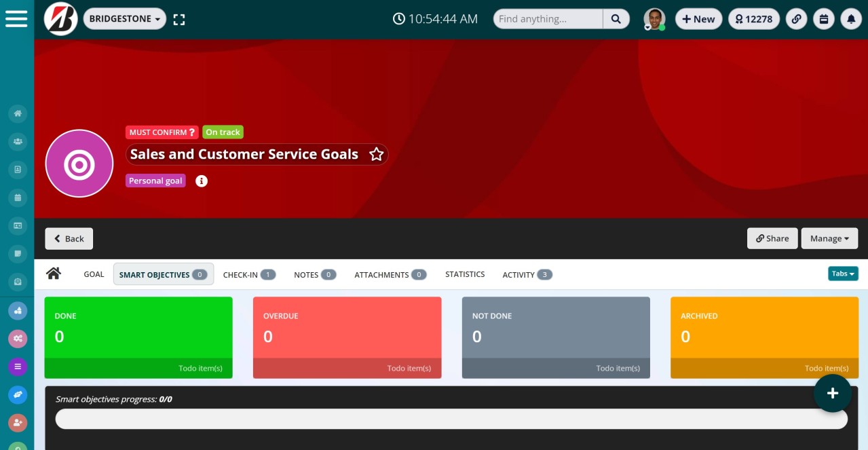Screen dimensions: 868x450
Task: Click the Share button
Action: coord(772,238)
